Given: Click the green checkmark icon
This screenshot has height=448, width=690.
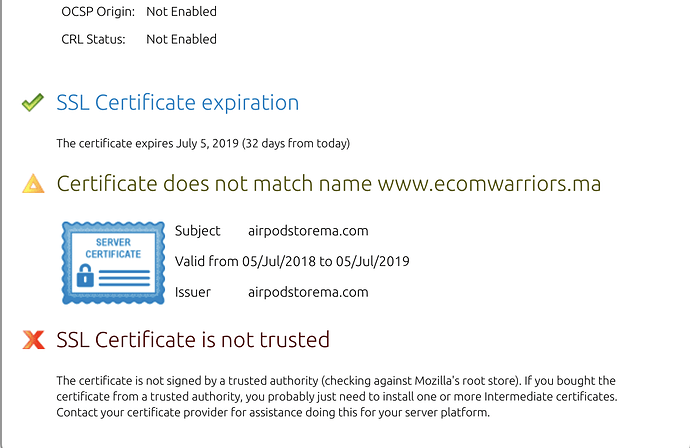Looking at the screenshot, I should tap(33, 103).
